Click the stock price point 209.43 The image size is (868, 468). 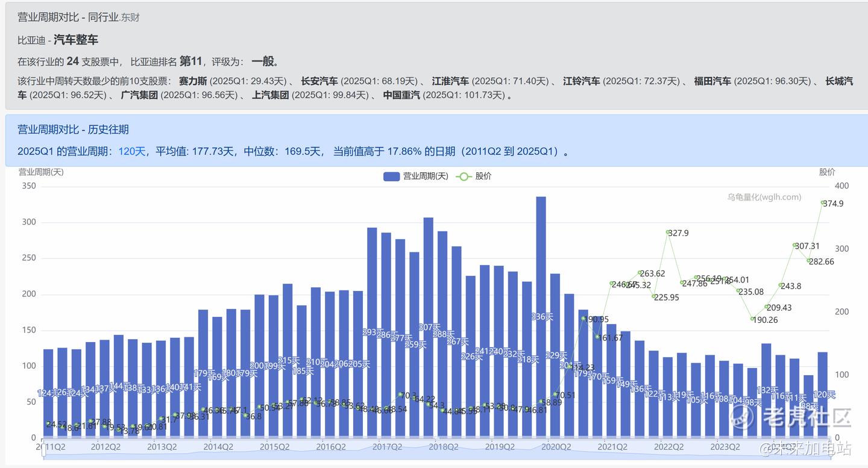click(x=767, y=307)
